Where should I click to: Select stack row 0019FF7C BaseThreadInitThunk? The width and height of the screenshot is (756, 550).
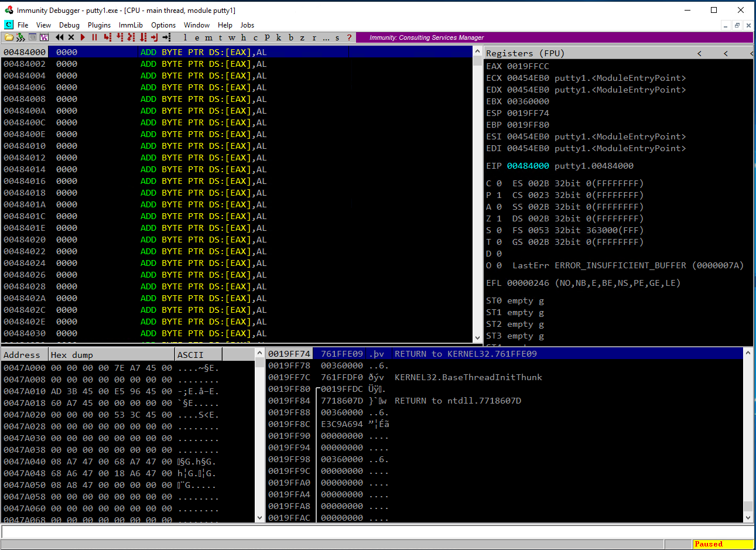click(x=505, y=377)
